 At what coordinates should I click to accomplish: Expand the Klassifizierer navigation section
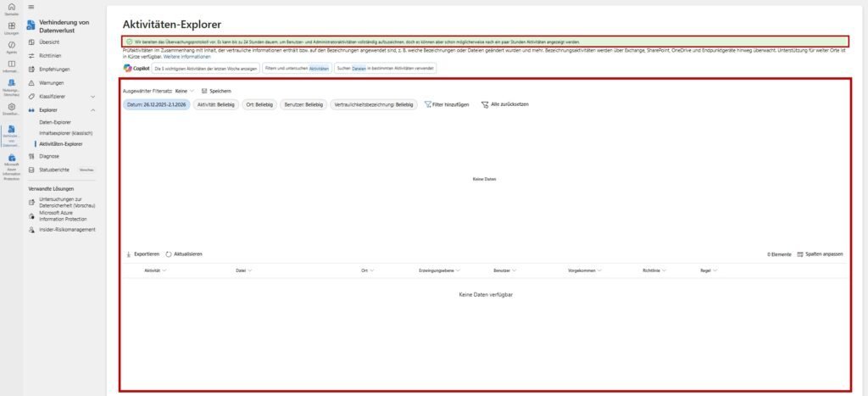pyautogui.click(x=92, y=97)
